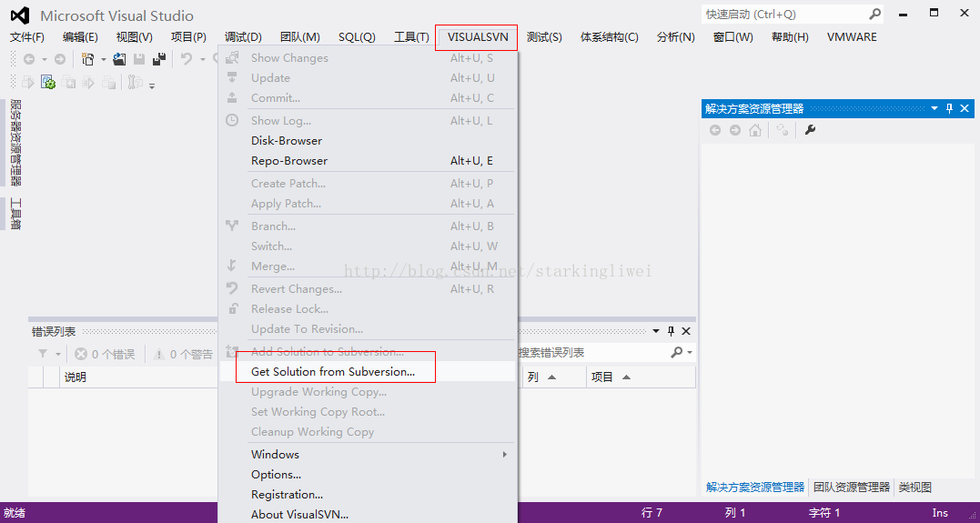This screenshot has height=523, width=980.
Task: Click Solution Explorer back arrow
Action: click(x=715, y=130)
